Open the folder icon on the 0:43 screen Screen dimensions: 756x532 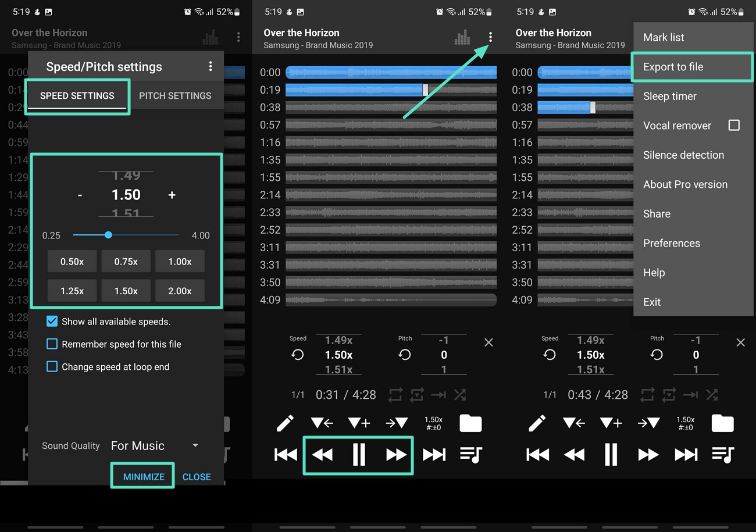(722, 423)
